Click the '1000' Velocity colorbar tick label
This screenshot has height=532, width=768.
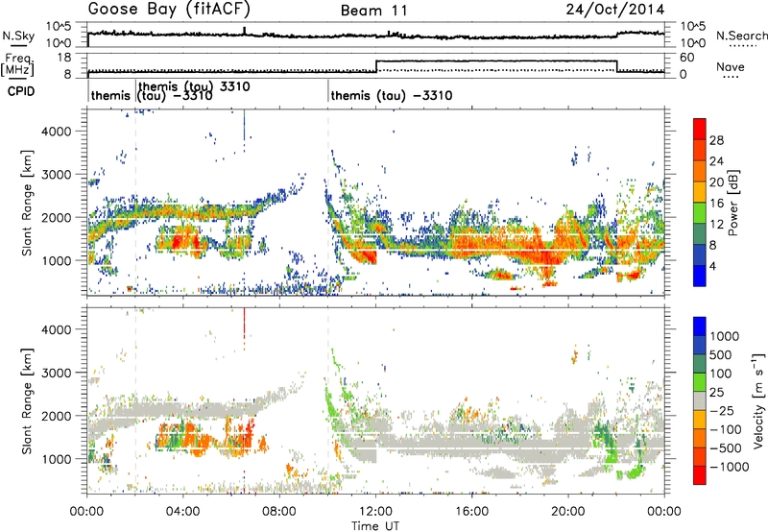tap(724, 336)
